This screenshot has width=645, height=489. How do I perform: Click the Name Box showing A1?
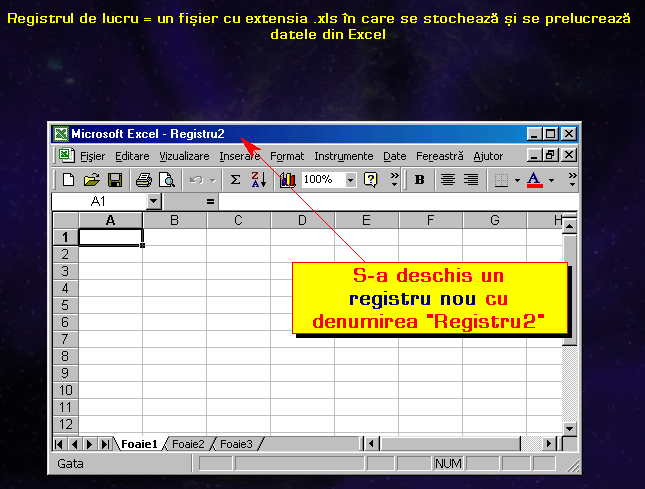tap(99, 201)
